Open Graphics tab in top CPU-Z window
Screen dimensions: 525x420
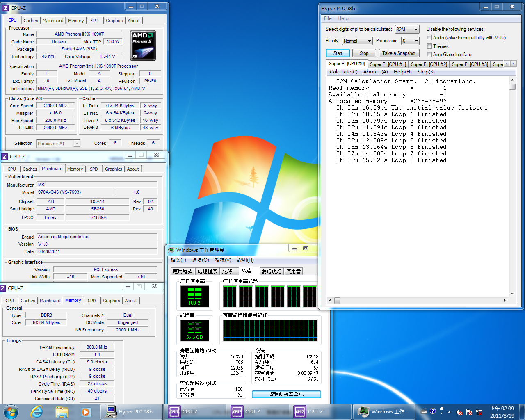(x=114, y=21)
